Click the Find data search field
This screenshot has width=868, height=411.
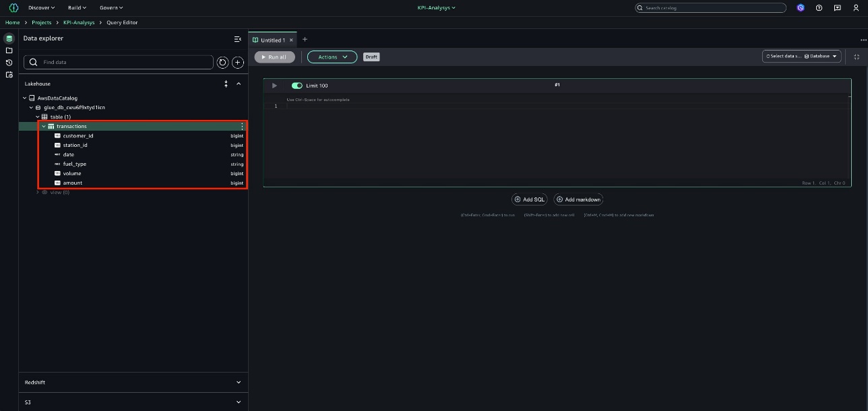tap(119, 62)
